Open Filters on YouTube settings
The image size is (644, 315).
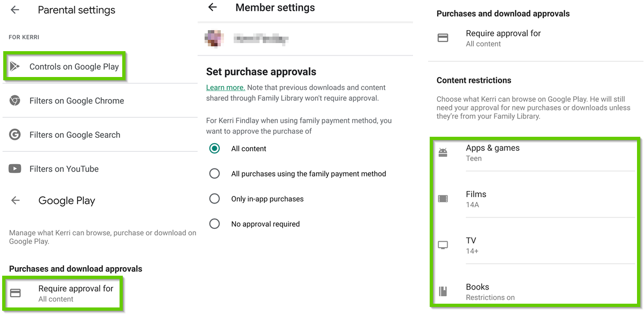coord(64,169)
